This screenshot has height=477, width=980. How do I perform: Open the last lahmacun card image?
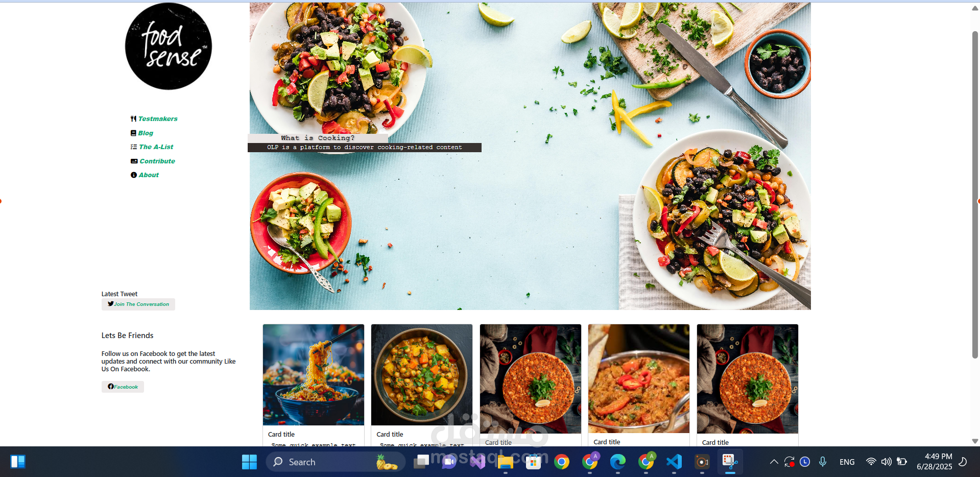coord(748,379)
